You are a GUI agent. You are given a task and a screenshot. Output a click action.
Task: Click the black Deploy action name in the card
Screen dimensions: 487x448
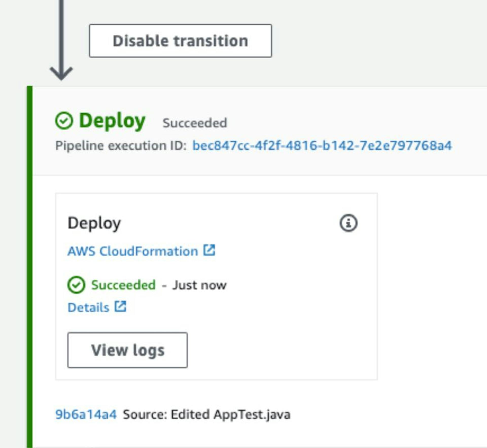[x=94, y=224]
